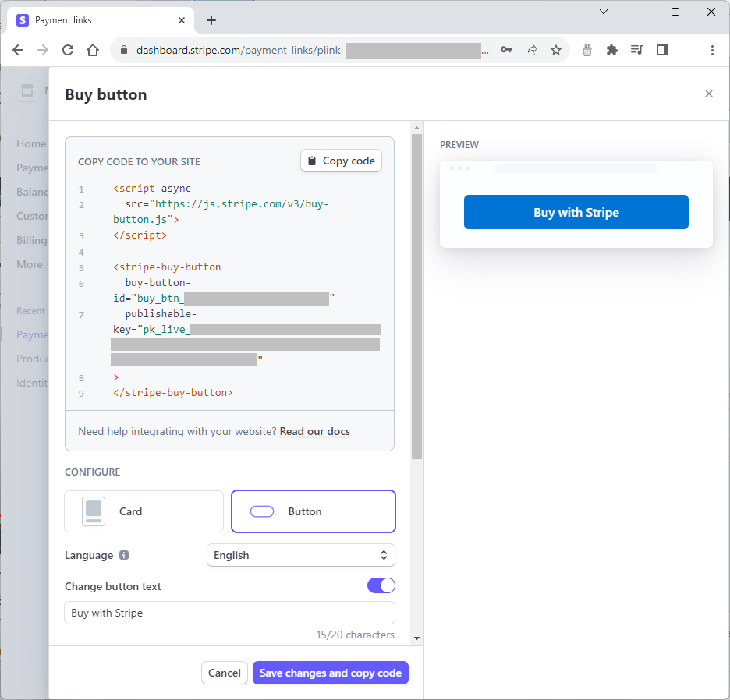Open a new browser tab

tap(211, 20)
